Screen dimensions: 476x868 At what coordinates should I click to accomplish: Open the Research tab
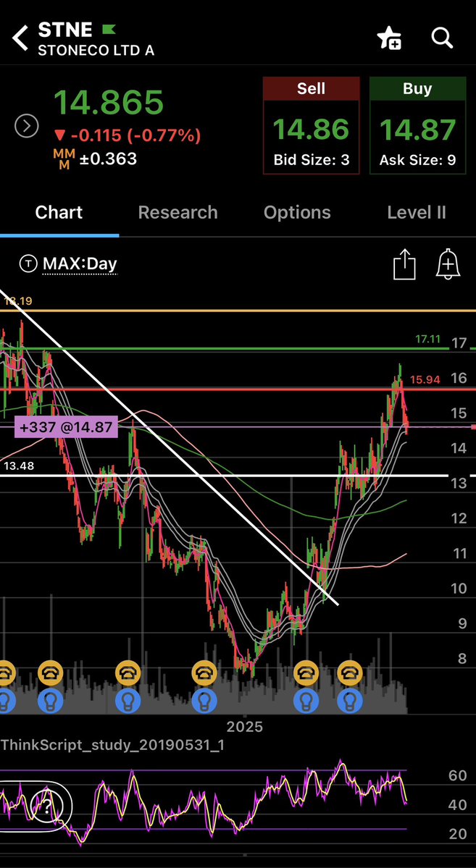[178, 213]
